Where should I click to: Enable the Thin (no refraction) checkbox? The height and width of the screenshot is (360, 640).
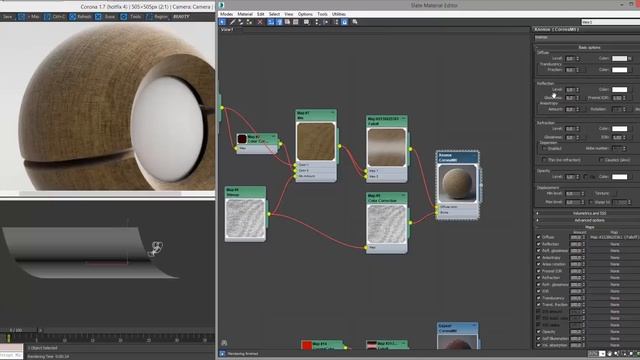544,160
